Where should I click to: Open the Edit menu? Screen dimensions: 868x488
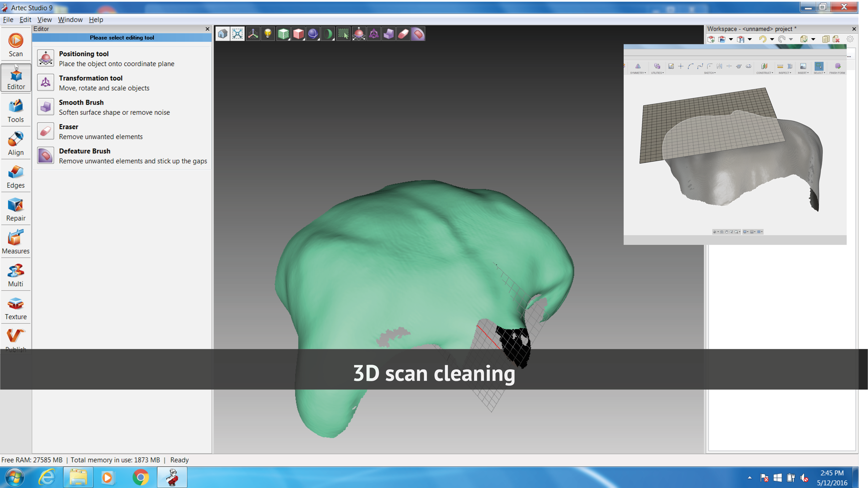tap(25, 20)
